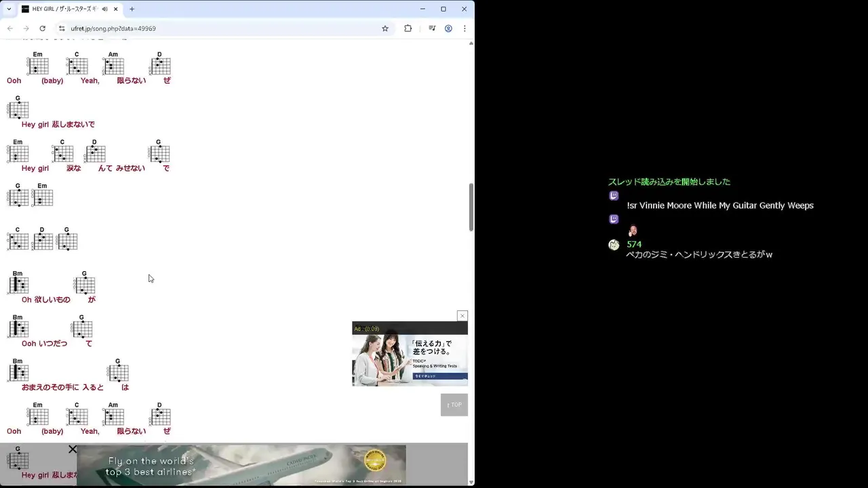Click the status line 'スレッド読み込みを開始しました'

pos(669,182)
